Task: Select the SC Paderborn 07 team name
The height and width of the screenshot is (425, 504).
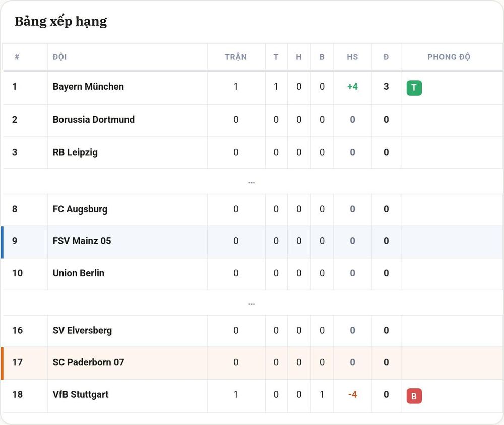Action: point(88,362)
